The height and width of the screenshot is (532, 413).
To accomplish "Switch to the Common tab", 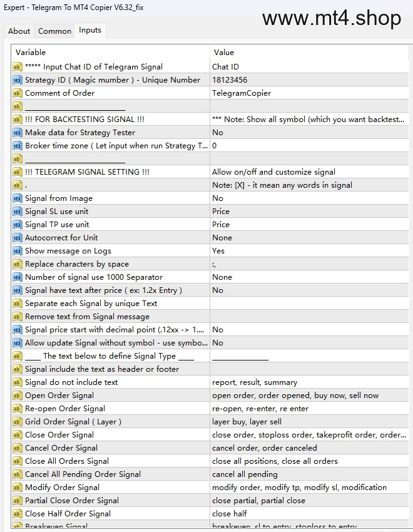I will click(x=54, y=31).
